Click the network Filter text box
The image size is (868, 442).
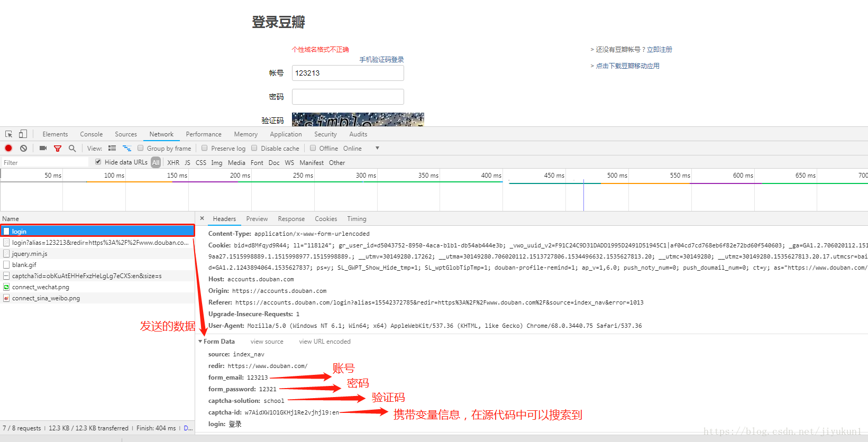(45, 162)
